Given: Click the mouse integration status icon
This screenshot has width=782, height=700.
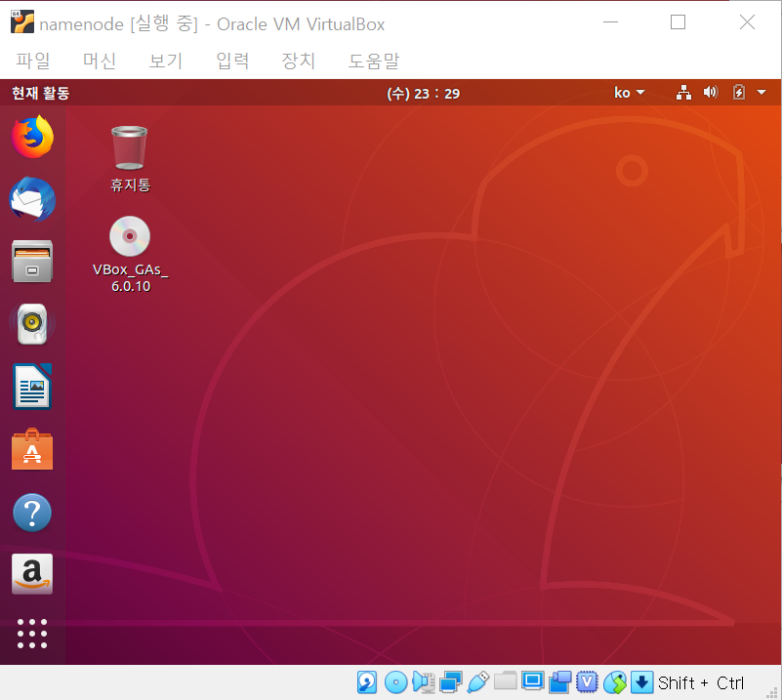Looking at the screenshot, I should click(614, 682).
